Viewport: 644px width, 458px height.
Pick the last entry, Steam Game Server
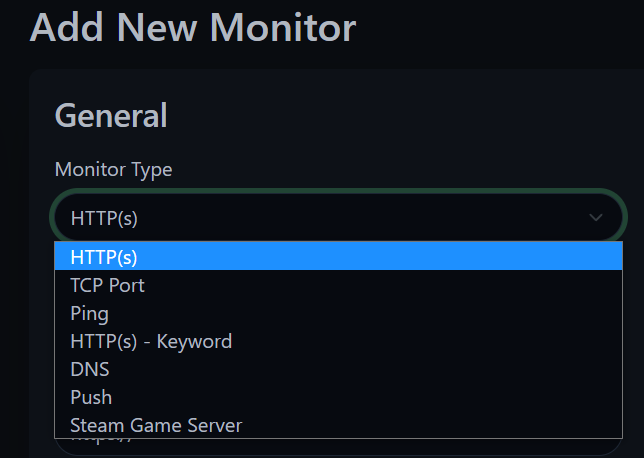tap(156, 425)
